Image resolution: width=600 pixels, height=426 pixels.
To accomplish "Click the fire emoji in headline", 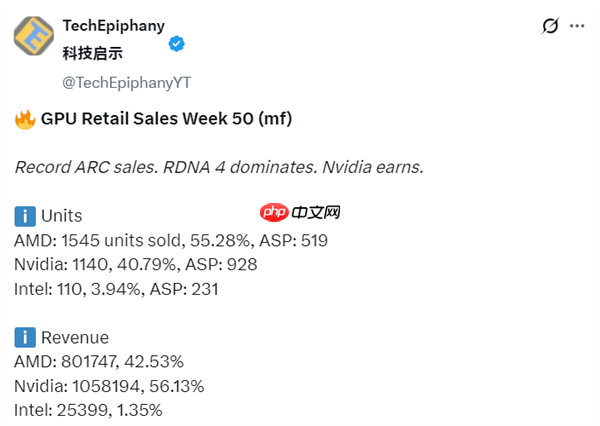I will 25,120.
